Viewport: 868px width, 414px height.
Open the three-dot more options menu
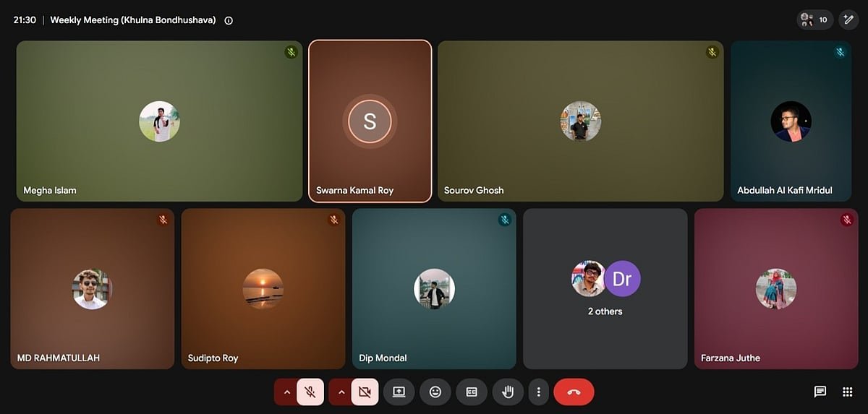point(538,392)
